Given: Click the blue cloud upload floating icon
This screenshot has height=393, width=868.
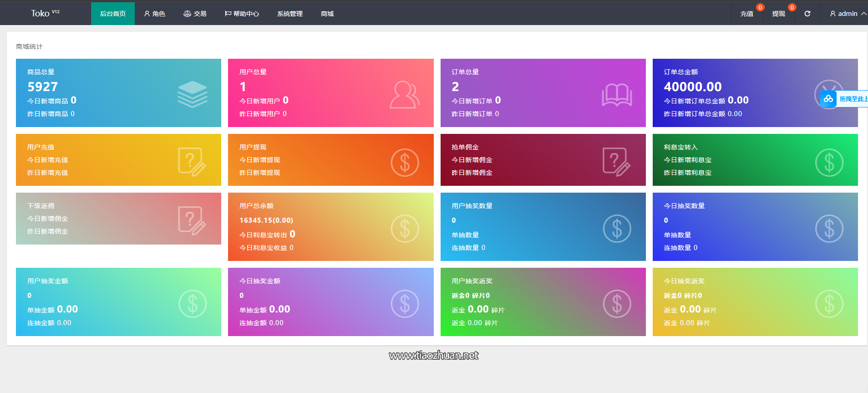Looking at the screenshot, I should pos(828,99).
